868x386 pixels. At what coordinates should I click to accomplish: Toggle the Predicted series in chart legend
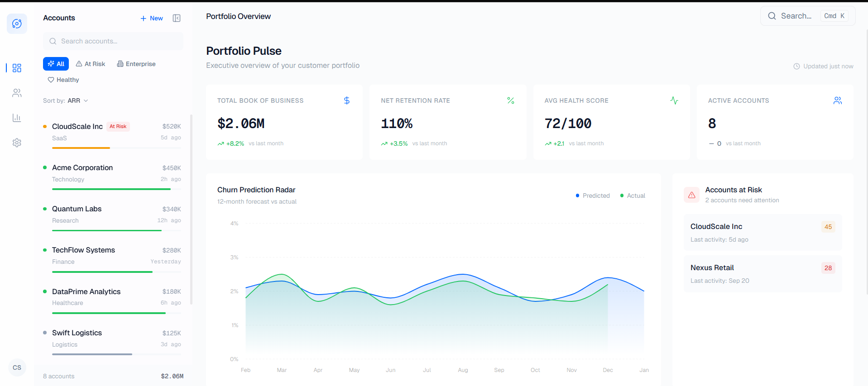click(593, 195)
